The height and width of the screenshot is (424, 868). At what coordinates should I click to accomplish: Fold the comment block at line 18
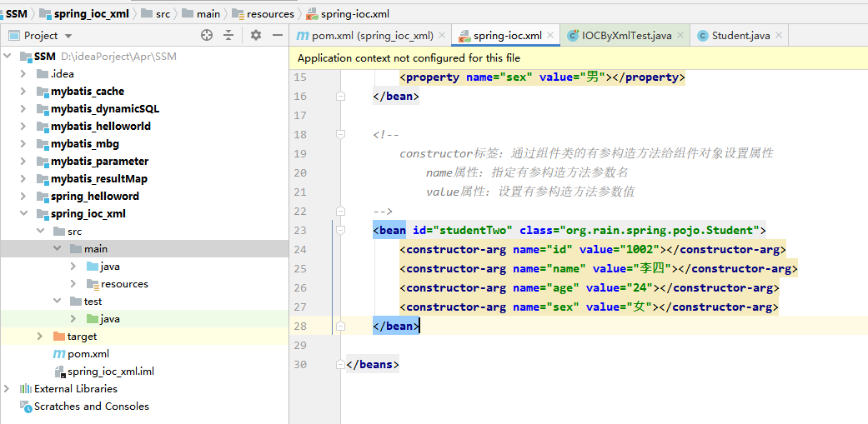tap(340, 134)
